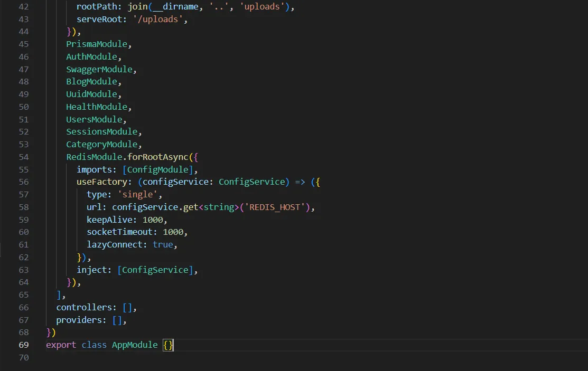Click the useFactory property name
This screenshot has height=371, width=588.
point(101,182)
